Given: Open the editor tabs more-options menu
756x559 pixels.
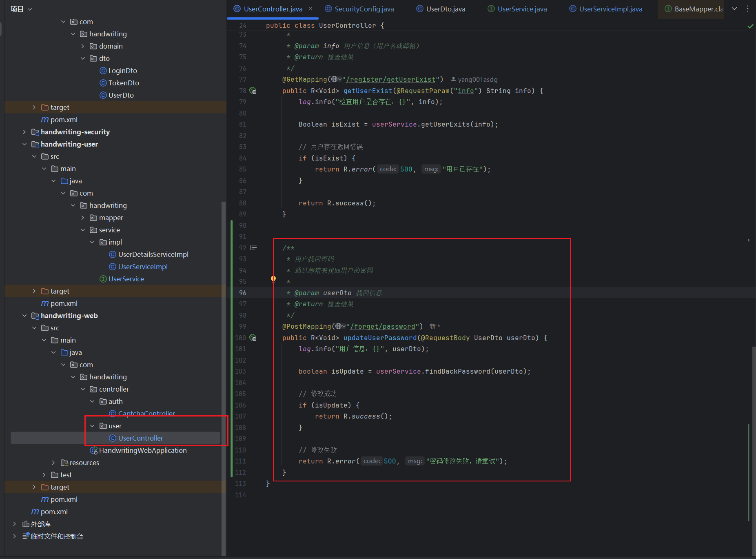Looking at the screenshot, I should pos(748,9).
